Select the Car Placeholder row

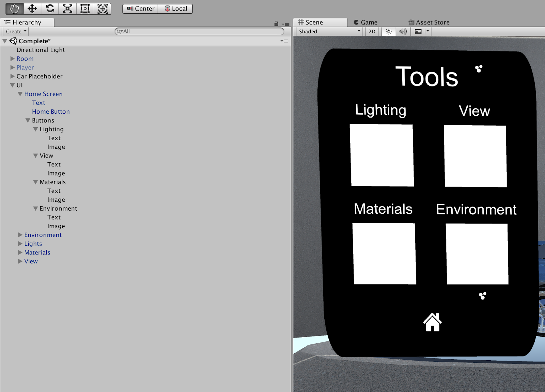[x=145, y=77]
